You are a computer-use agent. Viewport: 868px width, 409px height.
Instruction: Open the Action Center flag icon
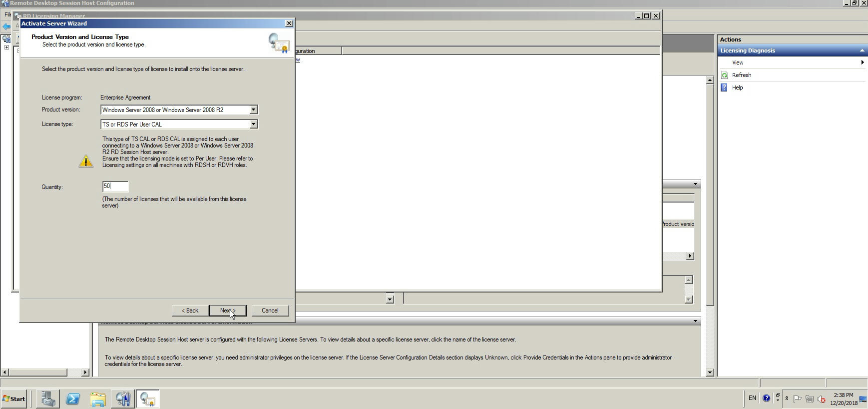click(x=798, y=398)
